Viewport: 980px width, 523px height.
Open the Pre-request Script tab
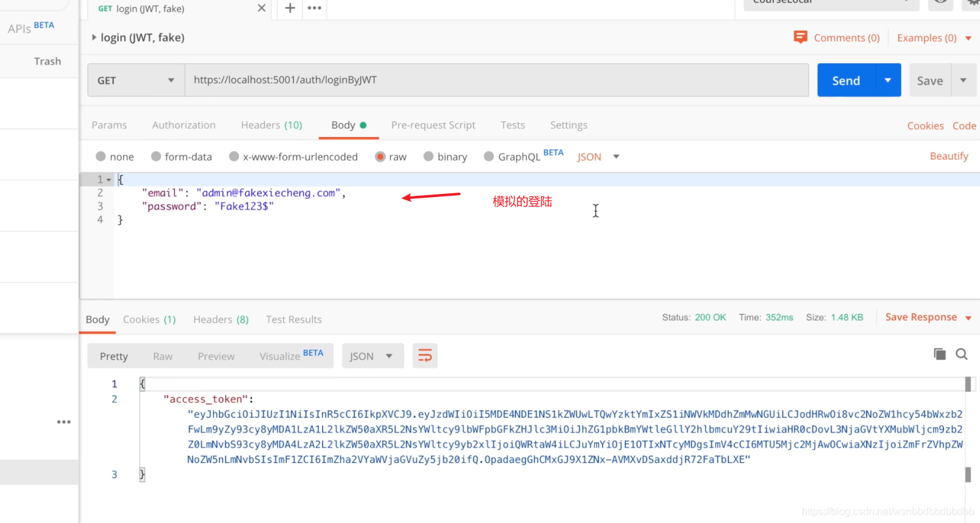point(433,125)
